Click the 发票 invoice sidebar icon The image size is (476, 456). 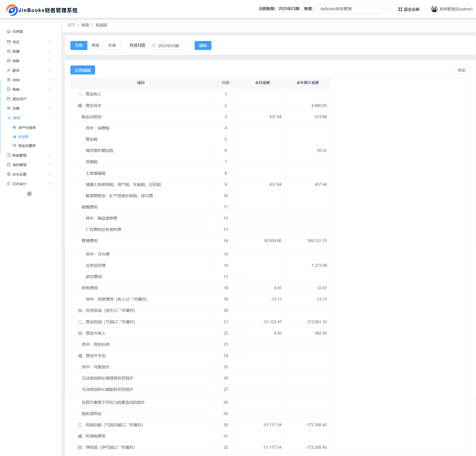coord(9,108)
